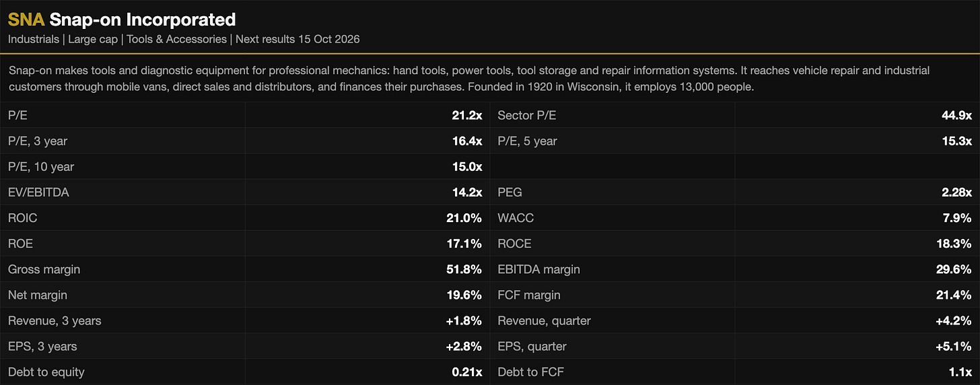
Task: Click the P/E, 3 year label
Action: click(x=38, y=141)
